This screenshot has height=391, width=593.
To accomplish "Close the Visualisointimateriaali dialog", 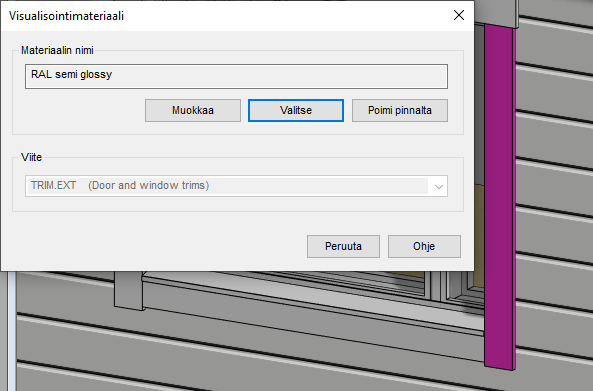I will (x=459, y=15).
